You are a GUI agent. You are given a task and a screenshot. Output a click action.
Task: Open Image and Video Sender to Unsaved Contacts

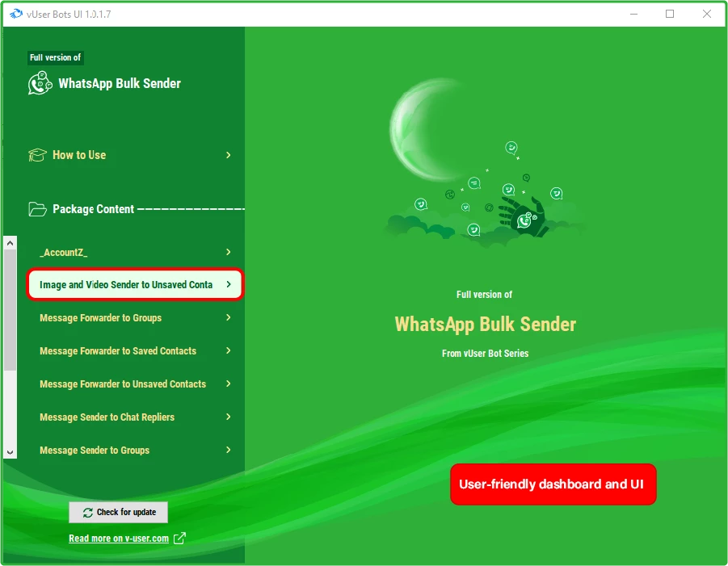pyautogui.click(x=135, y=284)
